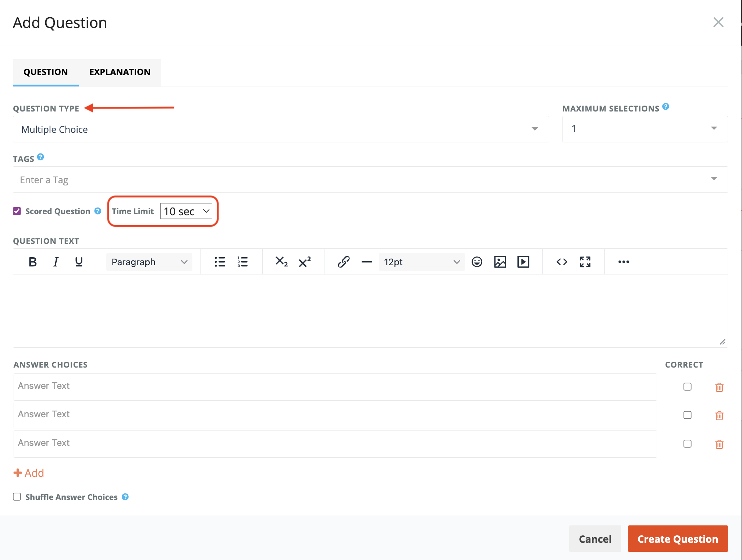Screen dimensions: 742x560
Task: Toggle italic formatting in the editor toolbar
Action: tap(56, 262)
